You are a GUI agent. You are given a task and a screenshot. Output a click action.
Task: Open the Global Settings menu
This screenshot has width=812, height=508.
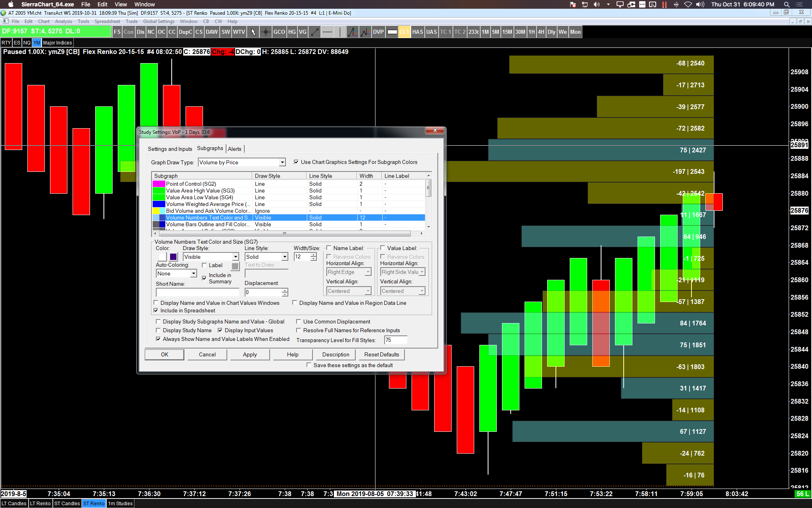point(159,21)
